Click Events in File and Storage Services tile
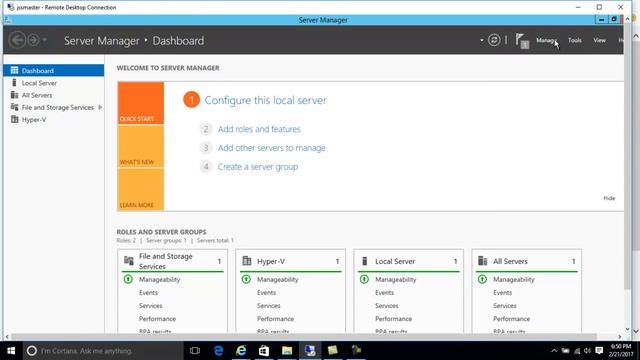 pos(148,293)
